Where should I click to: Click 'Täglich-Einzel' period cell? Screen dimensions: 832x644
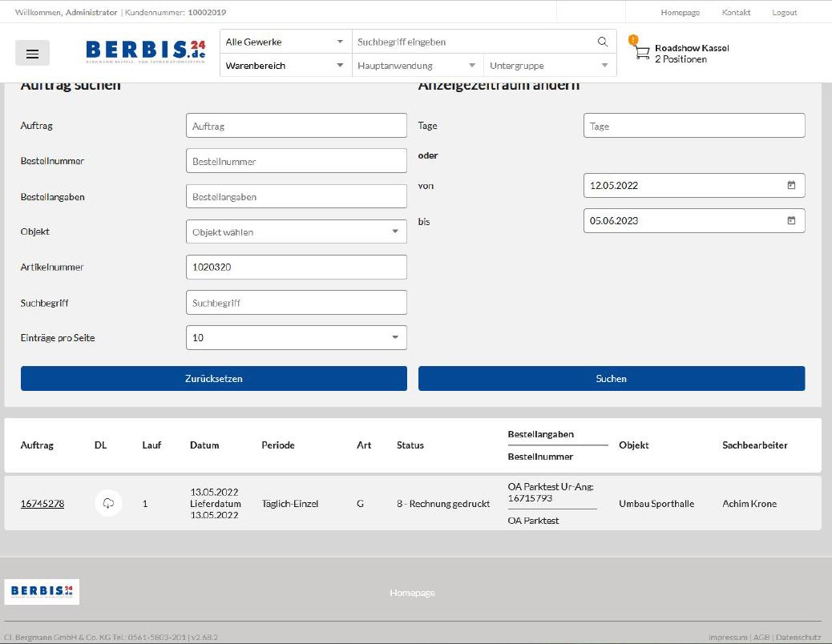click(x=289, y=504)
